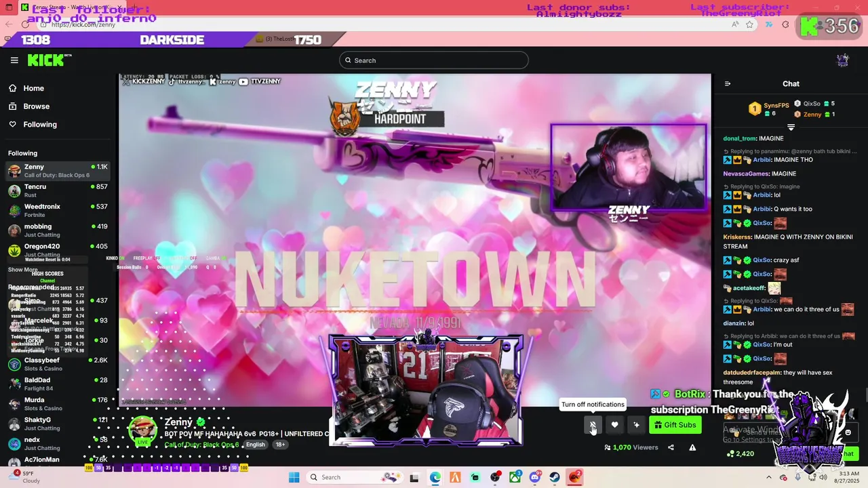The height and width of the screenshot is (488, 868).
Task: Open nedx recommended channel
Action: point(58,444)
